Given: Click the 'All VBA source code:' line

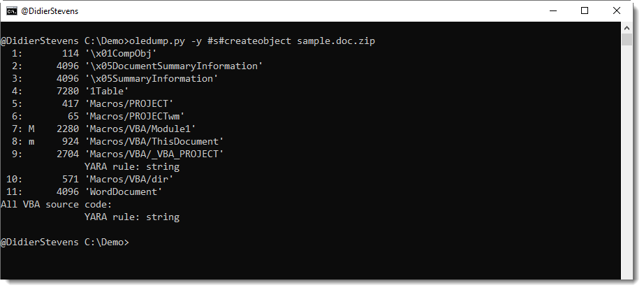Looking at the screenshot, I should [56, 204].
